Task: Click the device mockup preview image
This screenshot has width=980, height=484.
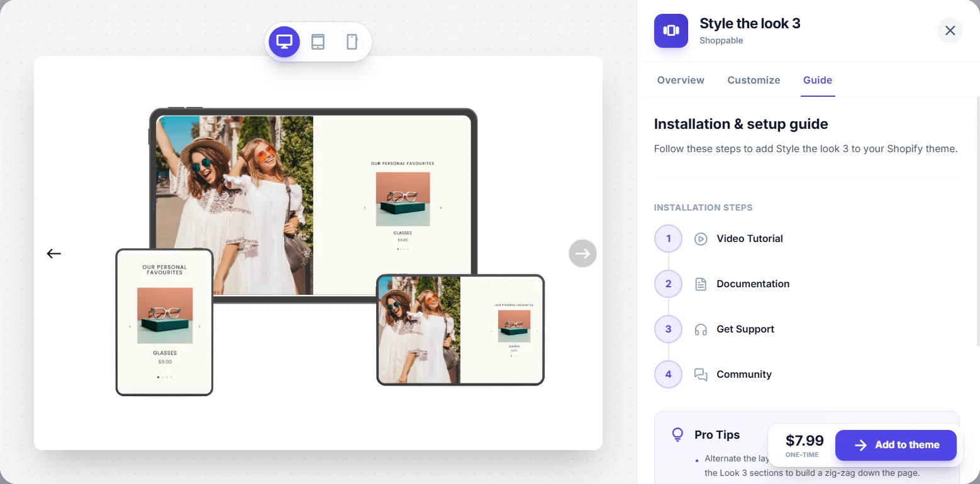Action: coord(318,253)
